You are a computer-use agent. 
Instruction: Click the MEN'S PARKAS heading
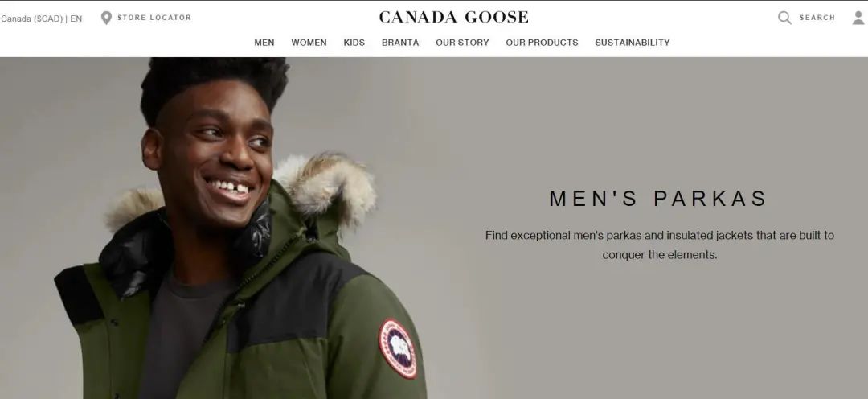[659, 199]
